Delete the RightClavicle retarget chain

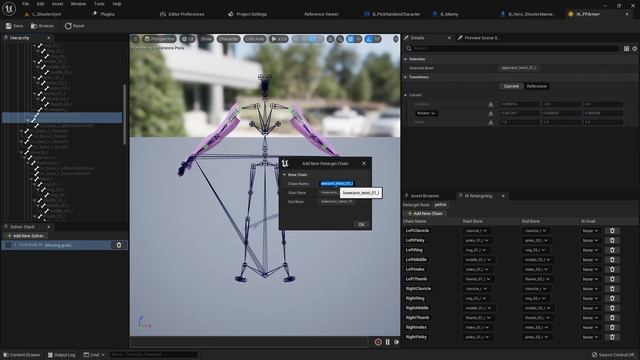click(612, 289)
